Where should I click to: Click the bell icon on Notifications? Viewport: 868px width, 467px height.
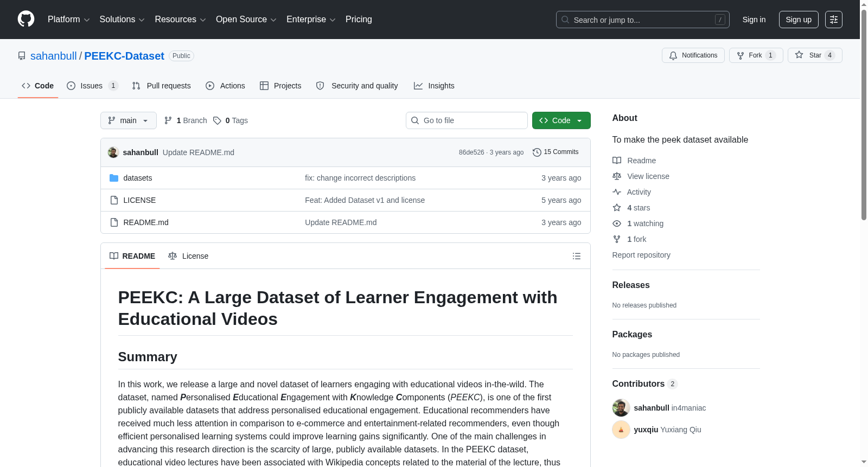pyautogui.click(x=673, y=55)
